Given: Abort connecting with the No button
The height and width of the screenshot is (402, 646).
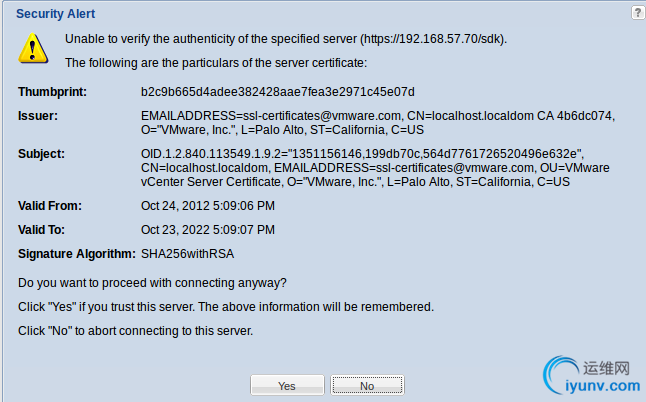Looking at the screenshot, I should pos(367,386).
